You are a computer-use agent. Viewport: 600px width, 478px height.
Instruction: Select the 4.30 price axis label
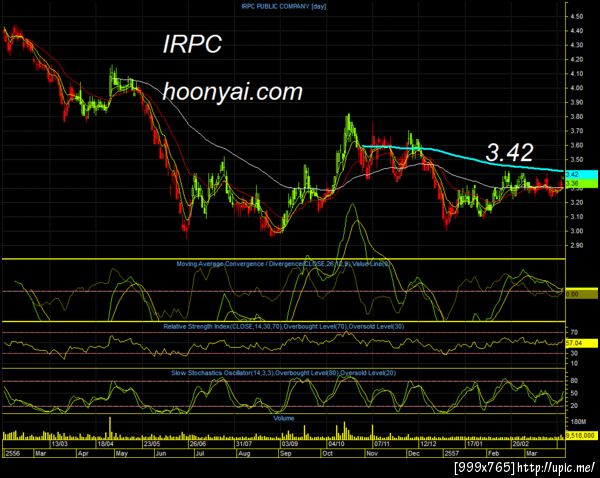click(x=577, y=45)
